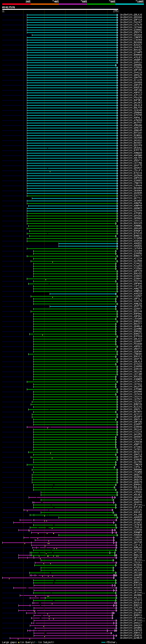The height and width of the screenshot is (644, 146).
Task: Click hit label UniRef100_Q29BJ9
Action: pyautogui.click(x=131, y=638)
